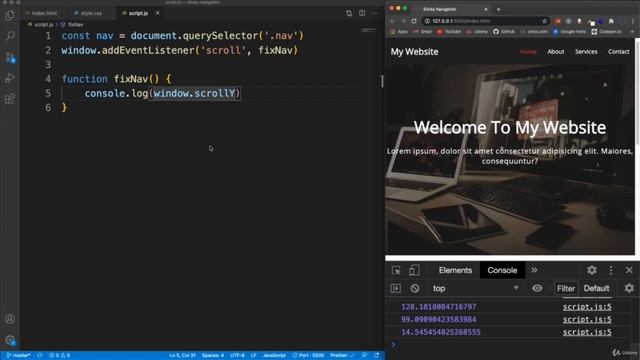The image size is (640, 360).
Task: Open the Extensions view
Action: click(x=10, y=98)
